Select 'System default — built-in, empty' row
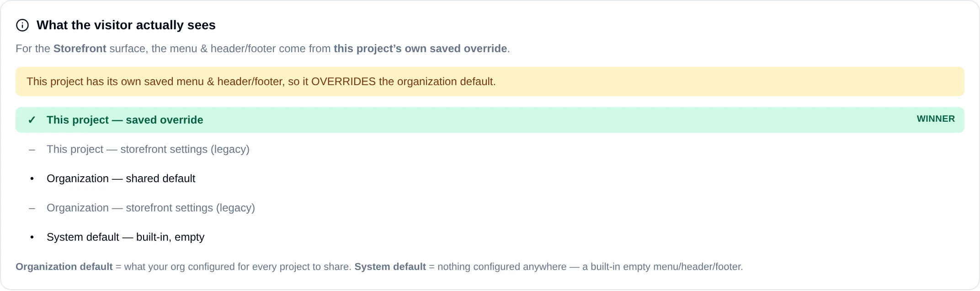Viewport: 980px width, 291px height. coord(490,237)
